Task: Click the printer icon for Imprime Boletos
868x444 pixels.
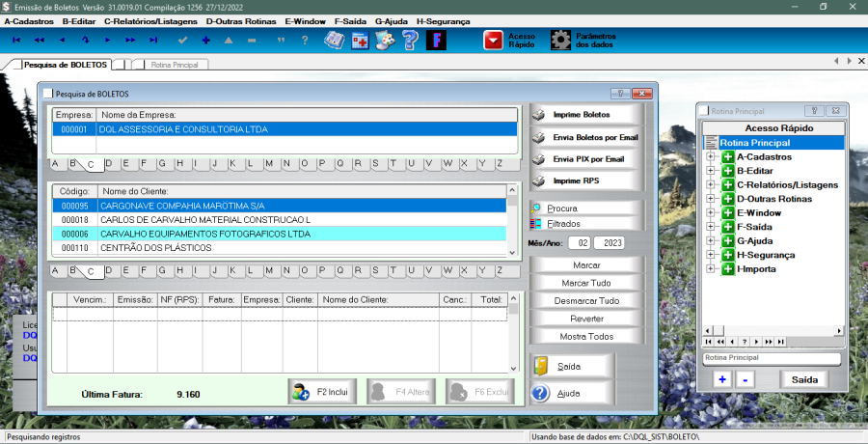Action: [x=539, y=115]
